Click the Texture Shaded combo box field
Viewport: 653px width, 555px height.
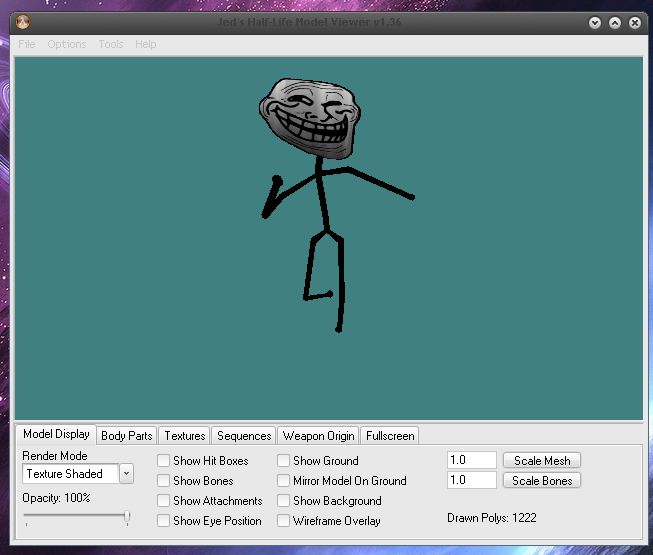click(x=71, y=473)
